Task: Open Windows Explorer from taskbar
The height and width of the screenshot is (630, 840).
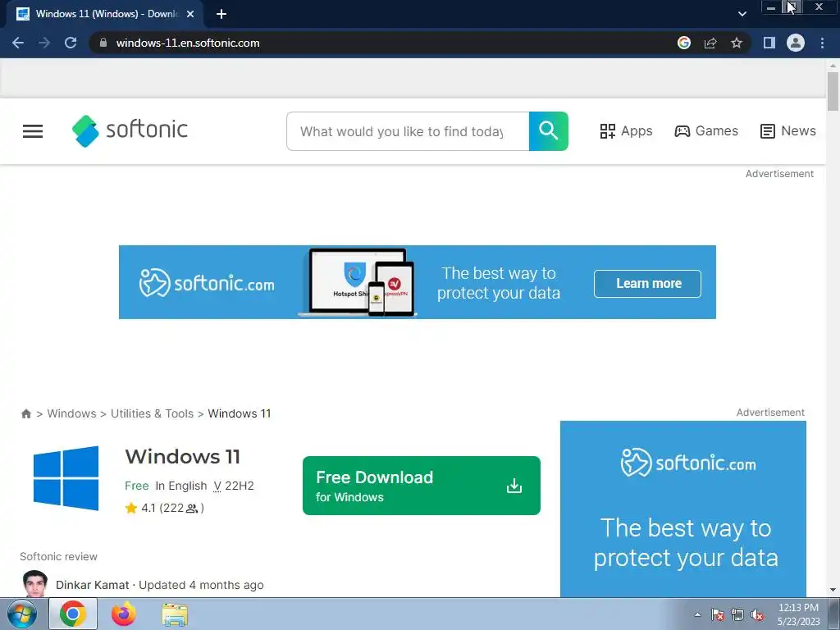Action: [x=175, y=614]
